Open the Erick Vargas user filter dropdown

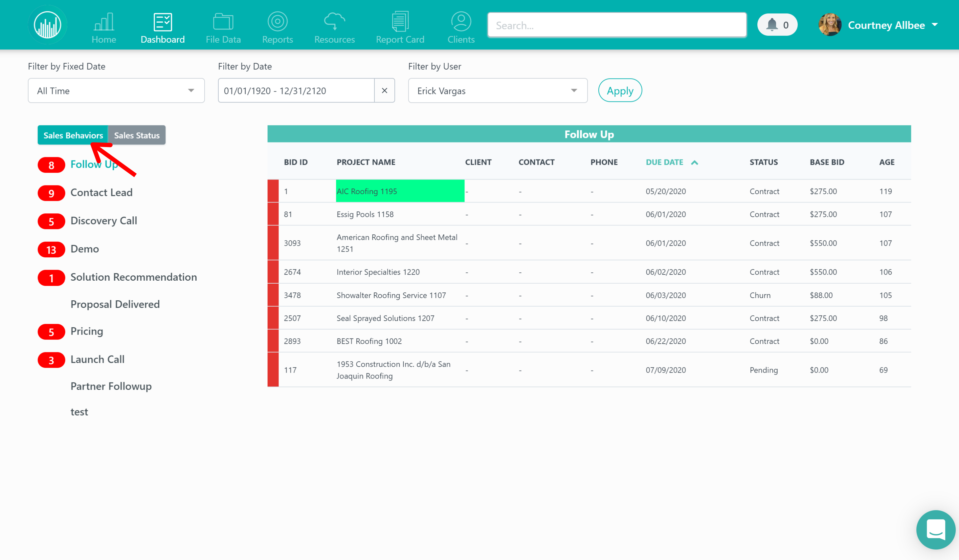[x=497, y=91]
